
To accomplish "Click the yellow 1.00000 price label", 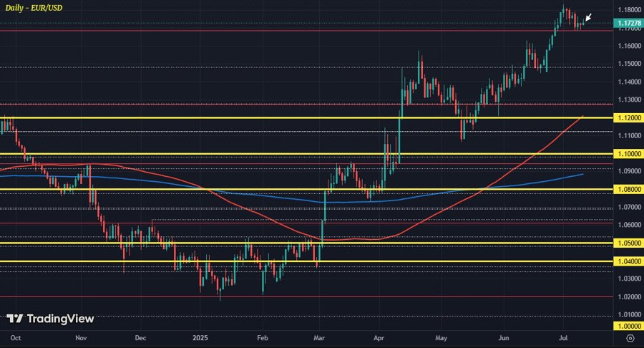I will click(x=628, y=326).
